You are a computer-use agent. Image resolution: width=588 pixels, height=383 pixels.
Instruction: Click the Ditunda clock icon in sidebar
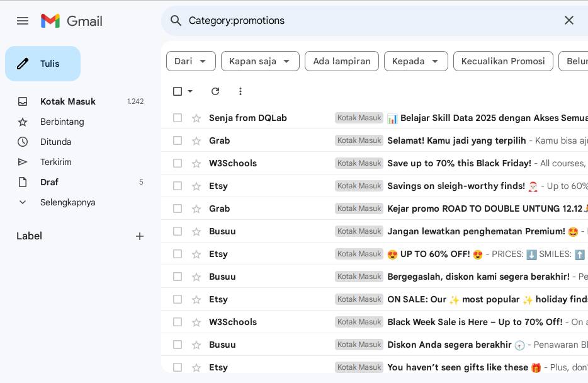[23, 142]
